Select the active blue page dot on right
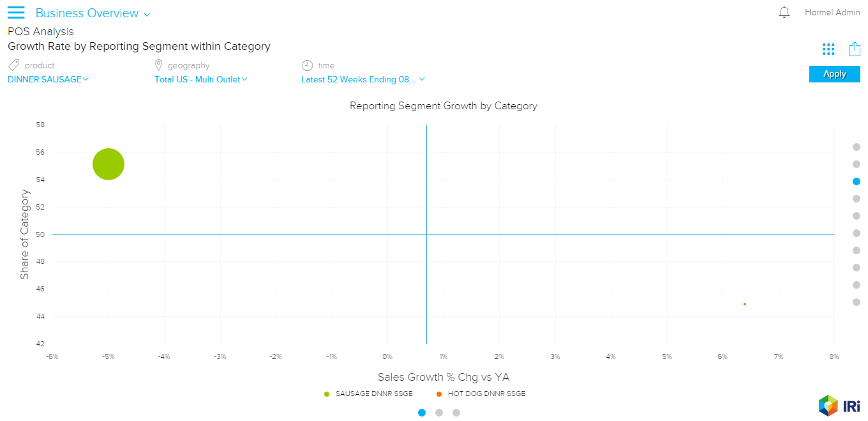Screen dimensions: 868x421 857,181
